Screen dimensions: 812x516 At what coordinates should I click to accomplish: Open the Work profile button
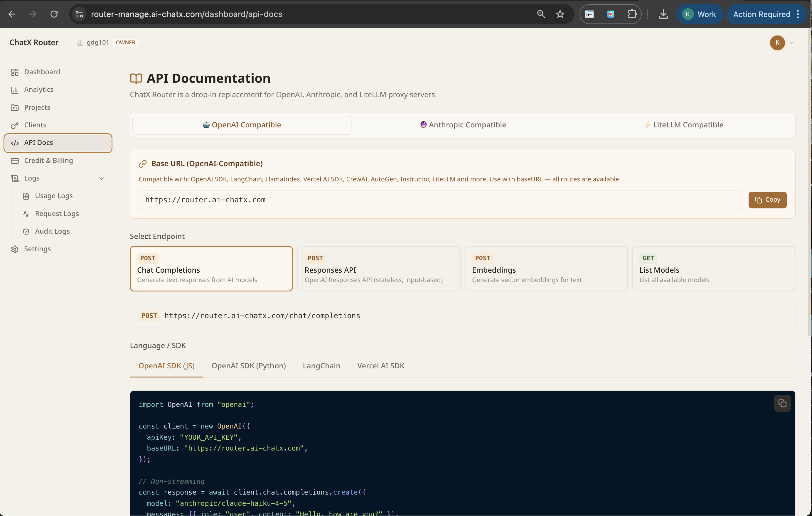[x=699, y=14]
